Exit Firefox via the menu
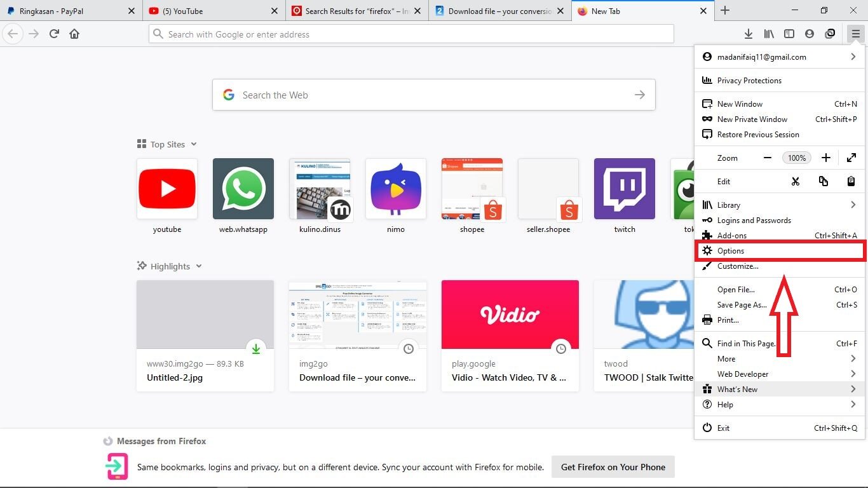The image size is (868, 488). pos(780,428)
